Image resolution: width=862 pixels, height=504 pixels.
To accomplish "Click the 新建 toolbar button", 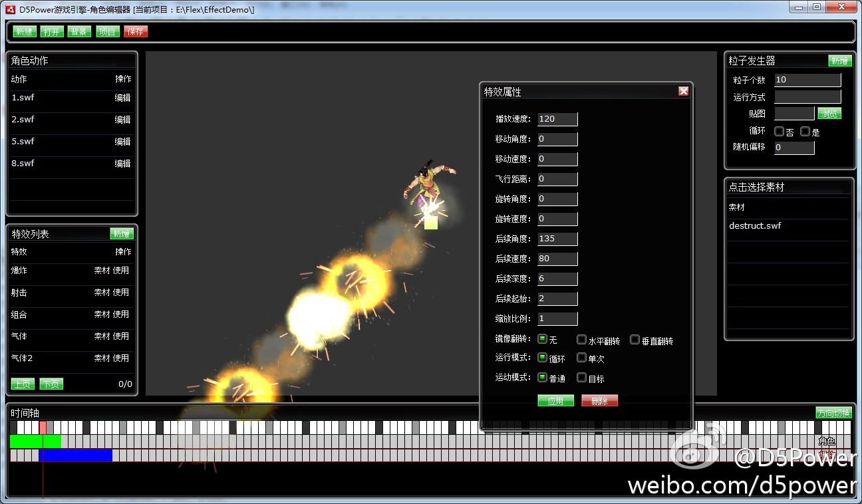I will coord(25,32).
